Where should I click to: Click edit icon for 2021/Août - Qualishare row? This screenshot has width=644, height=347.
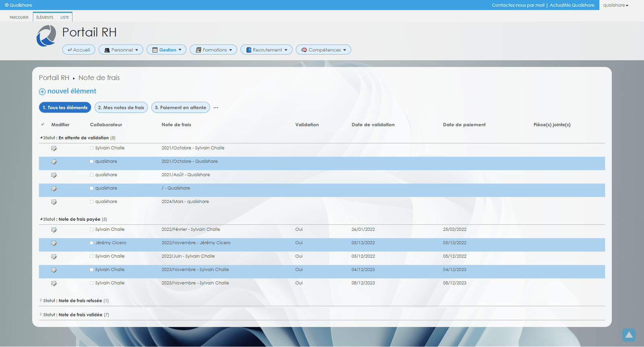(54, 175)
